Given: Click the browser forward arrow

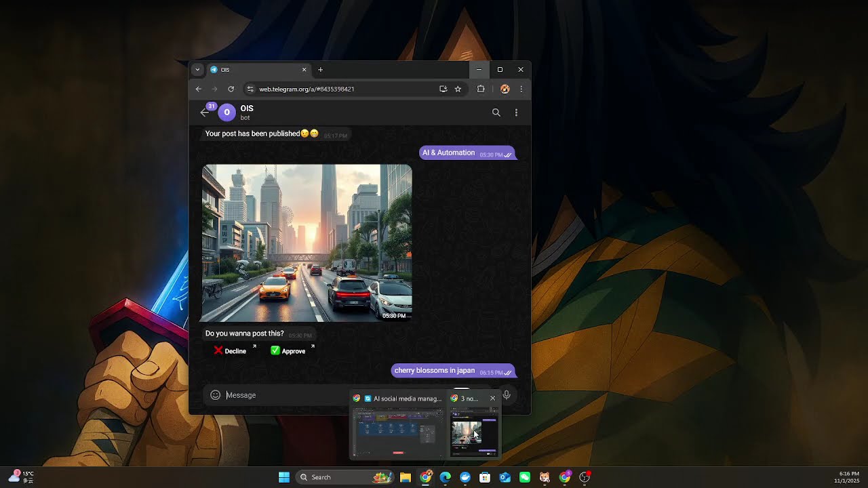Looking at the screenshot, I should click(214, 89).
